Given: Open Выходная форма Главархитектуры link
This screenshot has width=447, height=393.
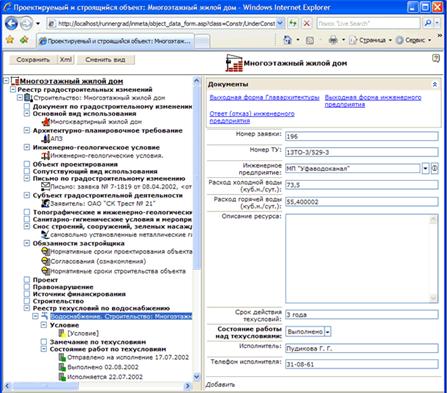Looking at the screenshot, I should pyautogui.click(x=264, y=97).
